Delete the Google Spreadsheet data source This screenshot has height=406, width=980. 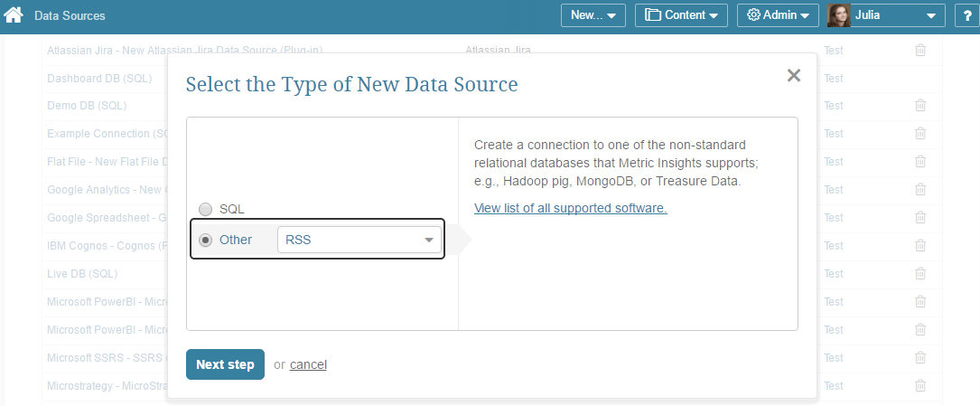pos(920,217)
